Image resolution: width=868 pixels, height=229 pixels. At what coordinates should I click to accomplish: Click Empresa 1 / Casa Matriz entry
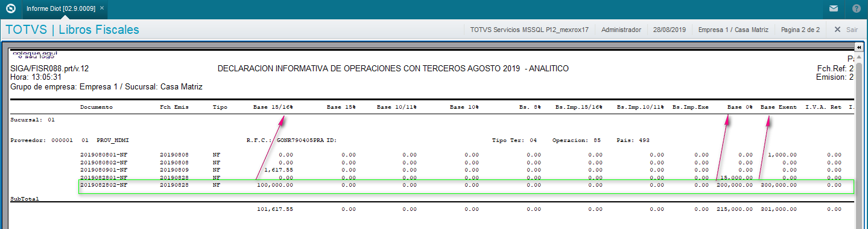733,29
